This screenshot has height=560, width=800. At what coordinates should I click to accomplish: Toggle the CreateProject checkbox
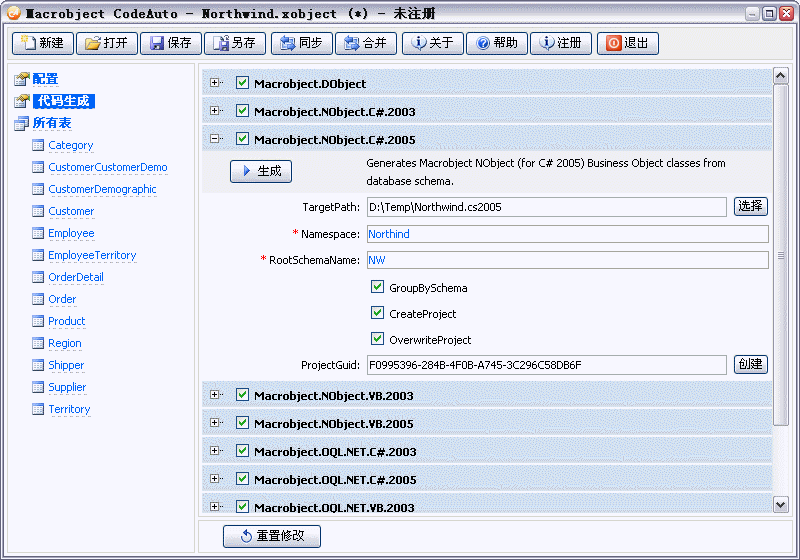378,313
